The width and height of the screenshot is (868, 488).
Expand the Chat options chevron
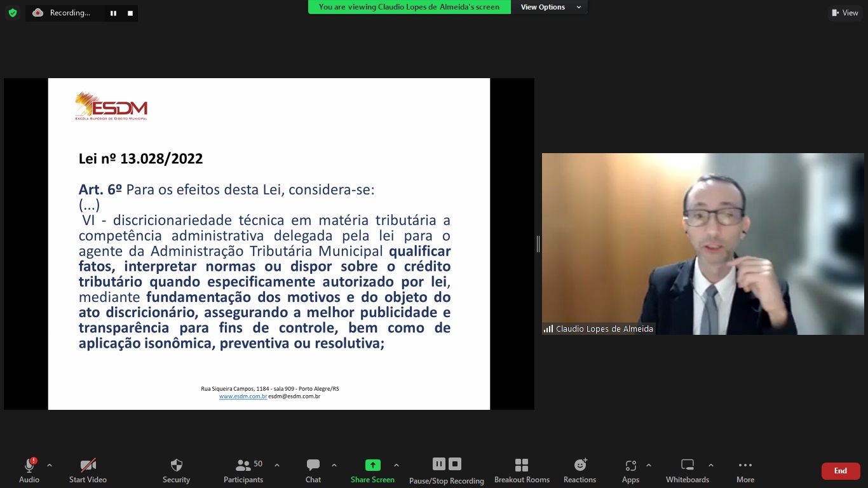pyautogui.click(x=334, y=465)
